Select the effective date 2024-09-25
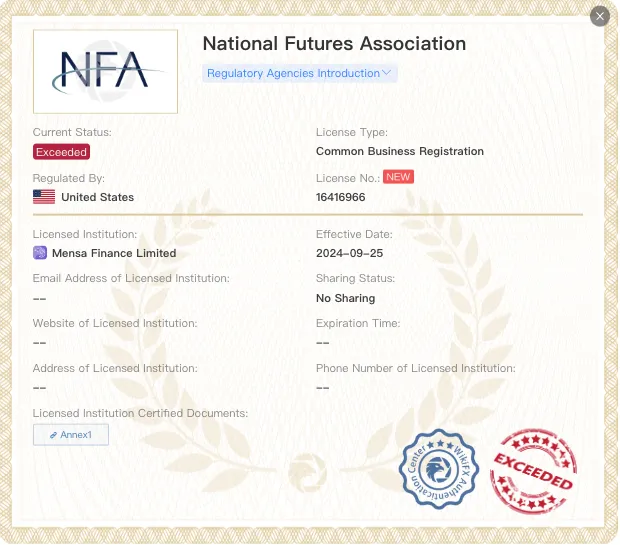620x545 pixels. 350,253
